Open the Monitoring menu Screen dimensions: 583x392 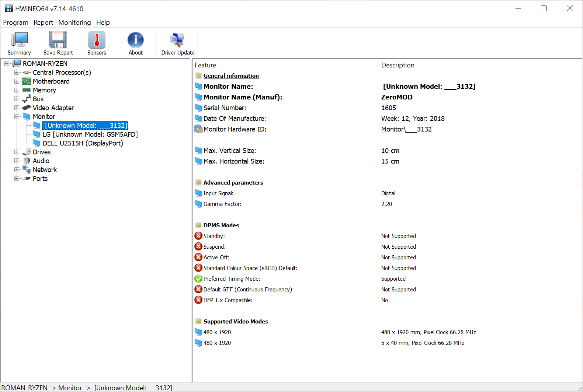pos(74,22)
